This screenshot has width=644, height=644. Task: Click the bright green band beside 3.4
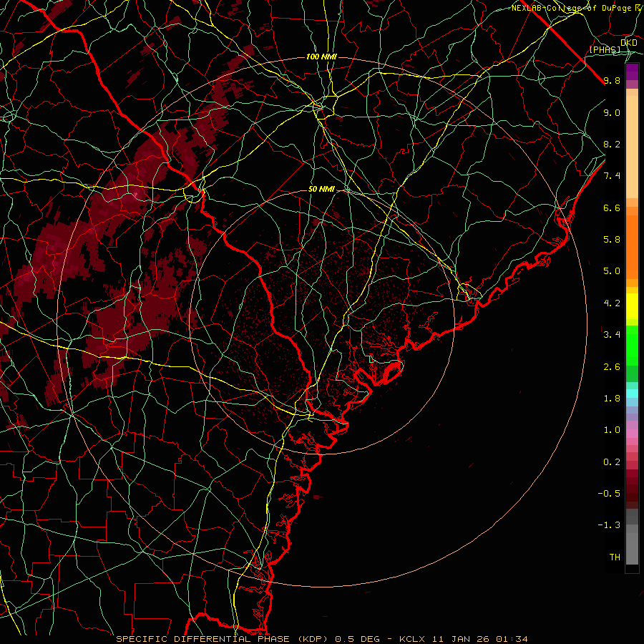[633, 346]
